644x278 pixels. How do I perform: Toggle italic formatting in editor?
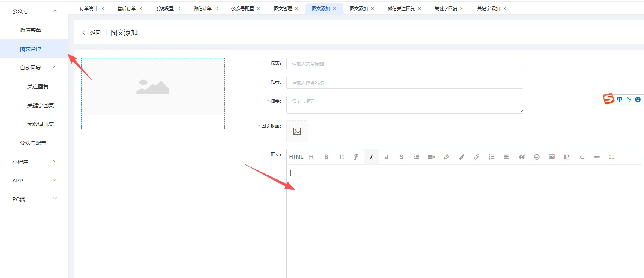pyautogui.click(x=371, y=157)
